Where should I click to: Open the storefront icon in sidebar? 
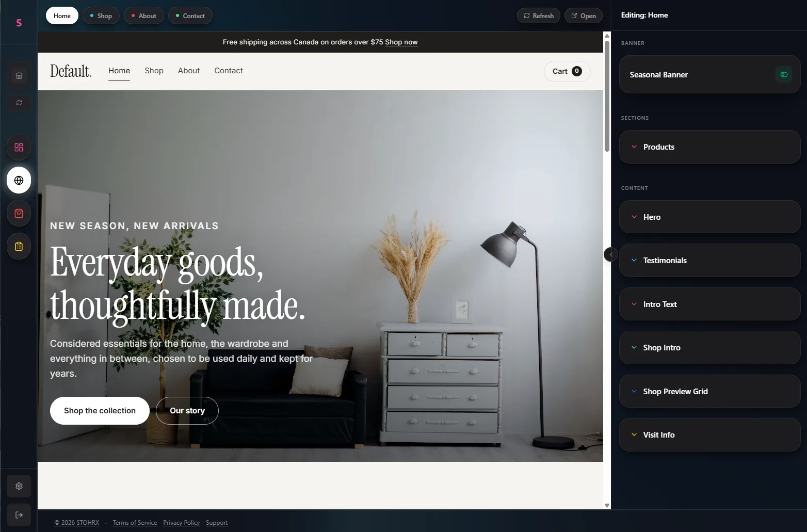(x=19, y=76)
